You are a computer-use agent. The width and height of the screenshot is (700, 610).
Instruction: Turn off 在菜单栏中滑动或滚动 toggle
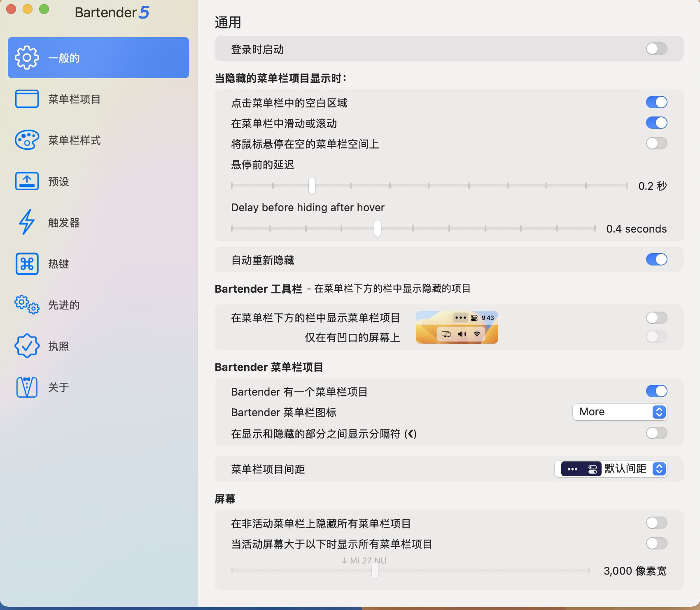coord(656,123)
